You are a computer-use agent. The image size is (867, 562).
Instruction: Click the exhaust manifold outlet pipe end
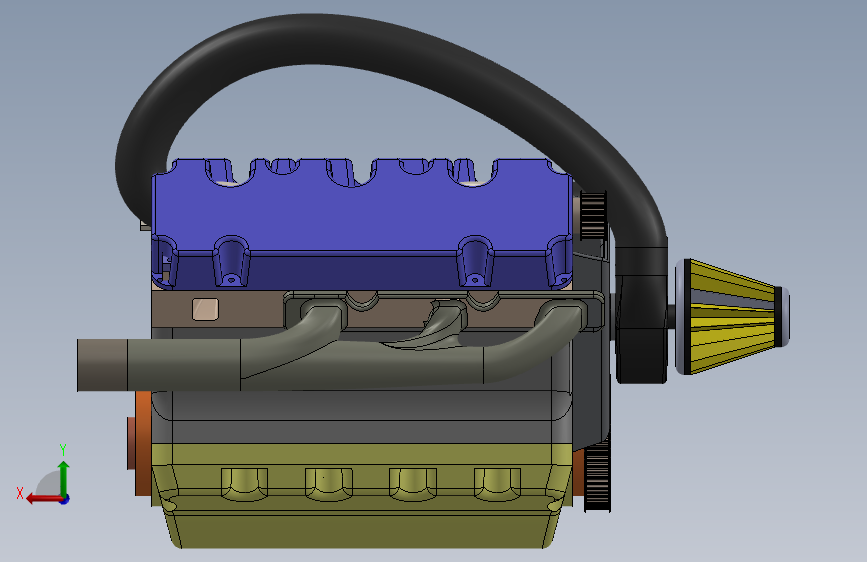coord(102,365)
